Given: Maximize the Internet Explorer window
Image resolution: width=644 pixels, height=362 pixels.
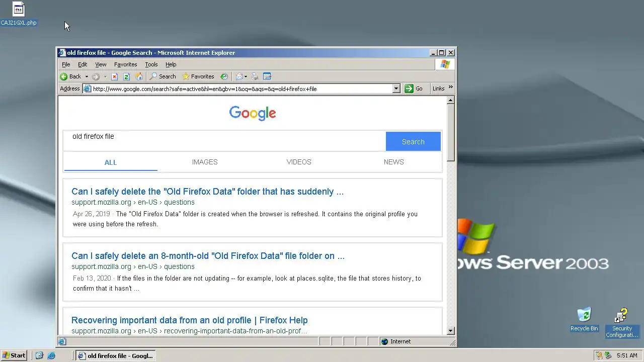Looking at the screenshot, I should (x=442, y=53).
